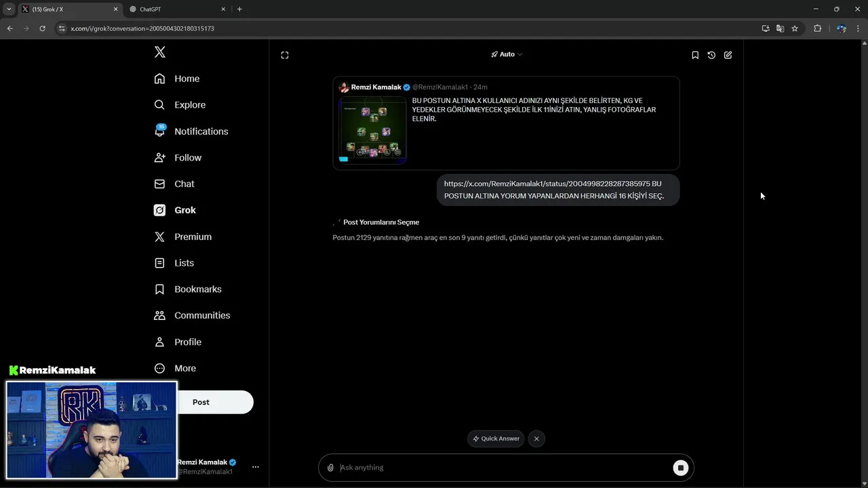Open Notifications with the 15 badge
Image resolution: width=868 pixels, height=488 pixels.
191,131
